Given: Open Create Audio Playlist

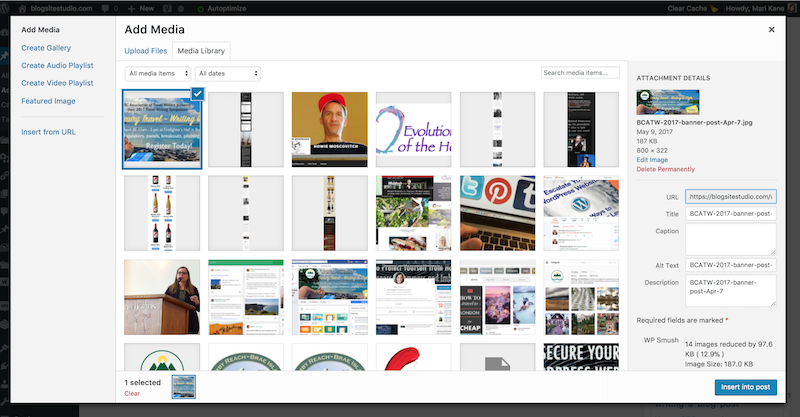Looking at the screenshot, I should coord(57,65).
